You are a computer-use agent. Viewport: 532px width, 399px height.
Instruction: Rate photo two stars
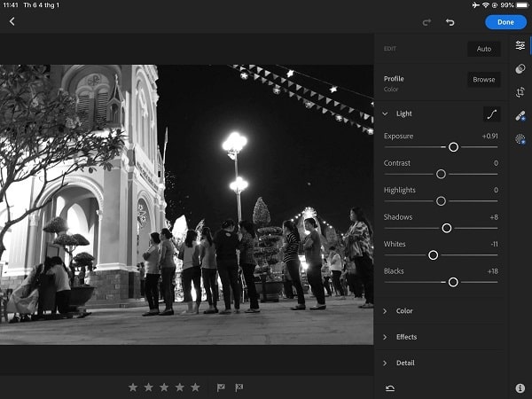[x=149, y=387]
